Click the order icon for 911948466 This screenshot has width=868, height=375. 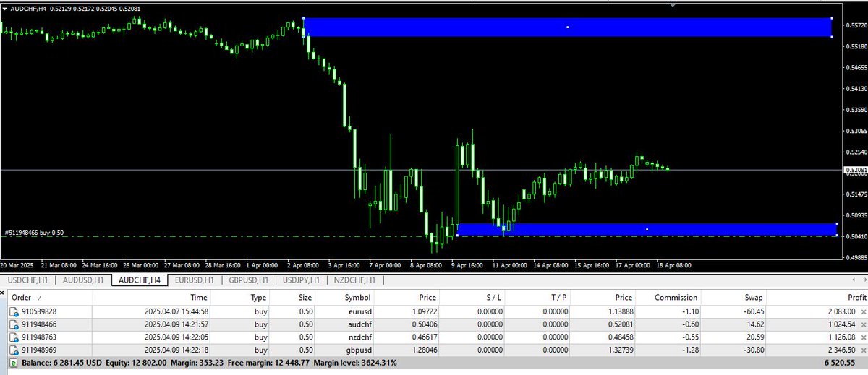tap(15, 324)
